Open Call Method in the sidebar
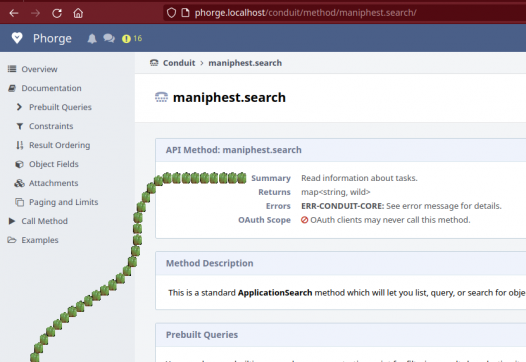526x362 pixels. 45,221
